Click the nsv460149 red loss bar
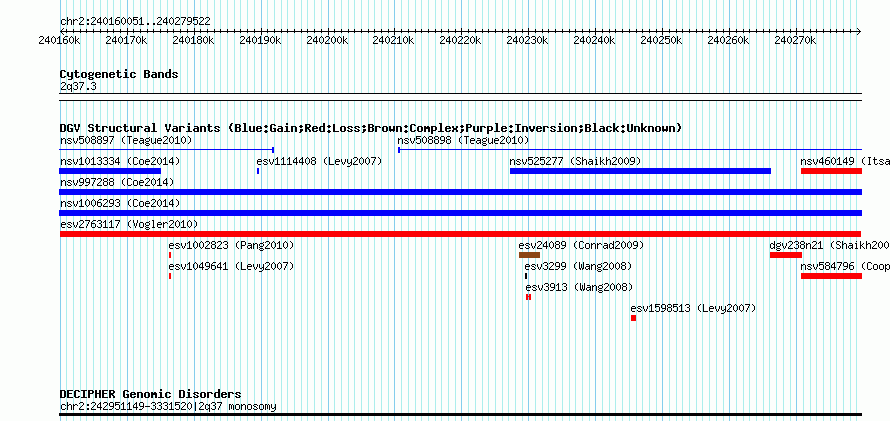The image size is (890, 421). coord(832,171)
